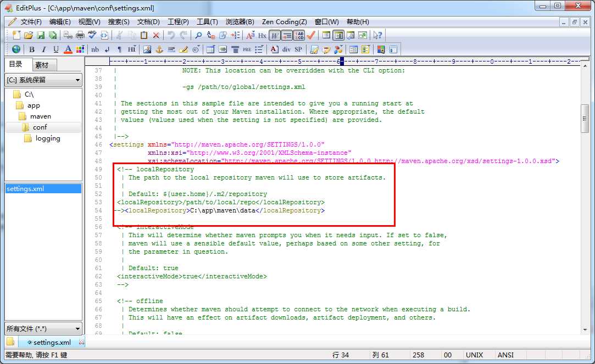This screenshot has height=364, width=595.
Task: Insert anchor tag icon
Action: pos(159,49)
